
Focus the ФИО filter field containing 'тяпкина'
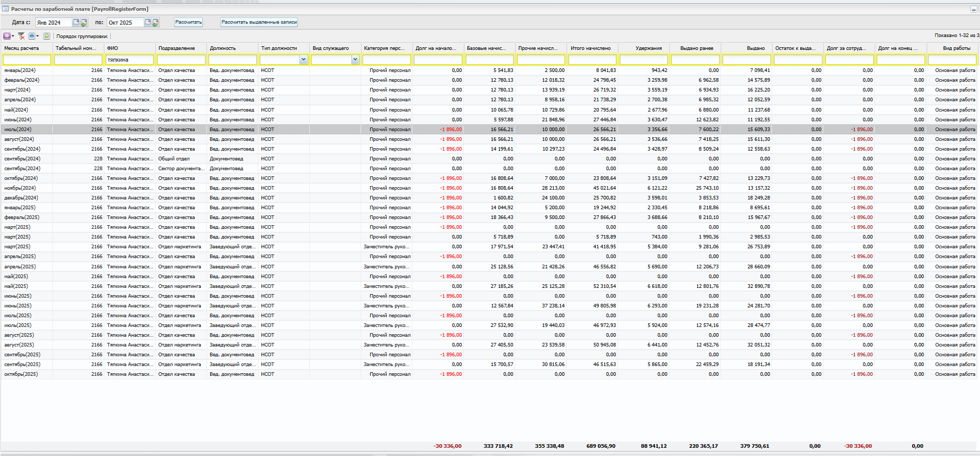point(130,60)
